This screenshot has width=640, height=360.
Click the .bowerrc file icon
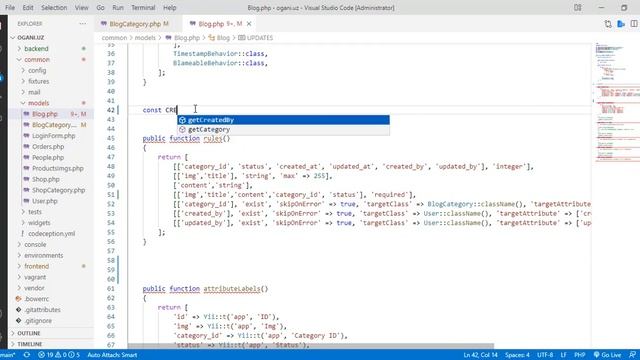tap(18, 299)
